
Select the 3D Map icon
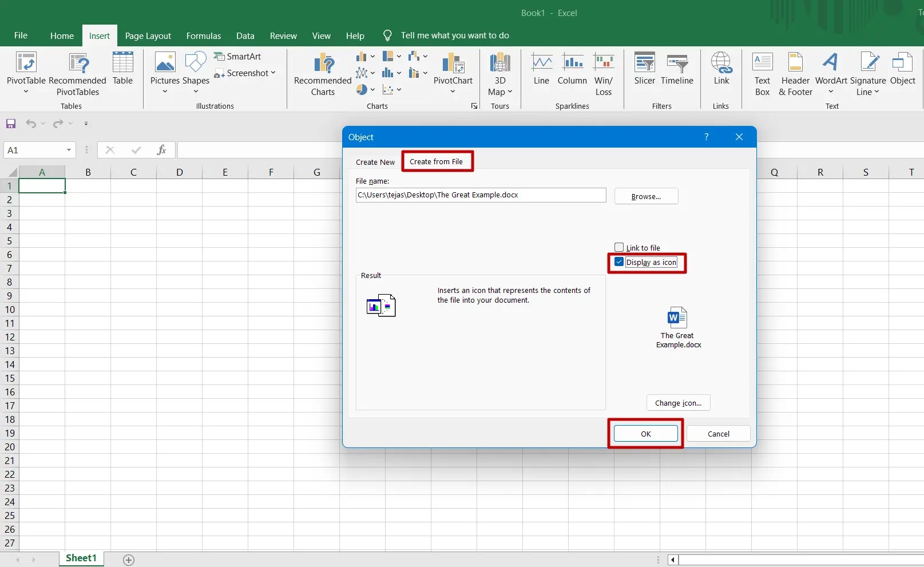(499, 63)
